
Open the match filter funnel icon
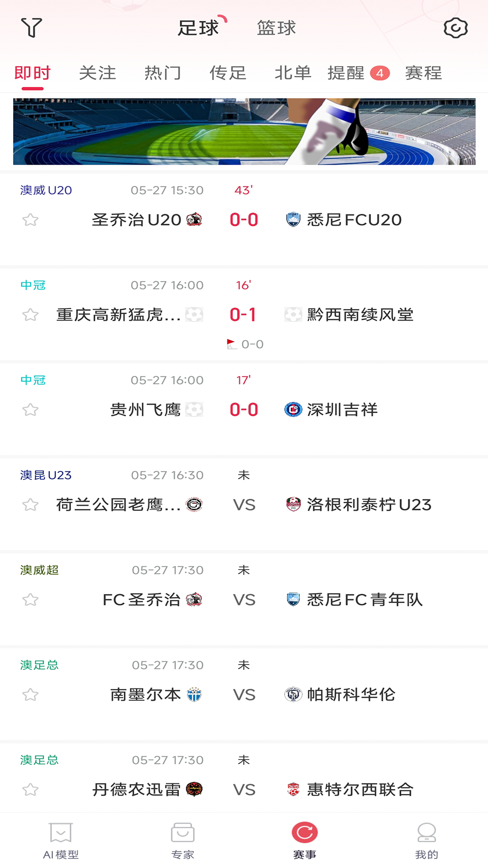pos(32,28)
